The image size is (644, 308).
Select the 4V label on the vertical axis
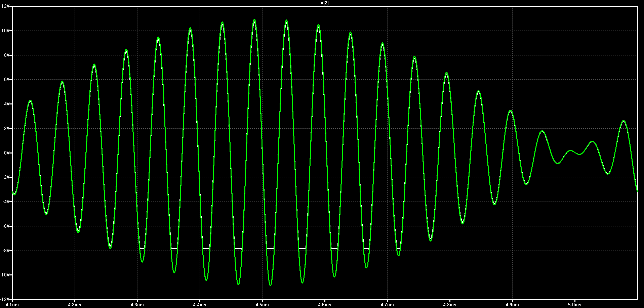click(7, 104)
